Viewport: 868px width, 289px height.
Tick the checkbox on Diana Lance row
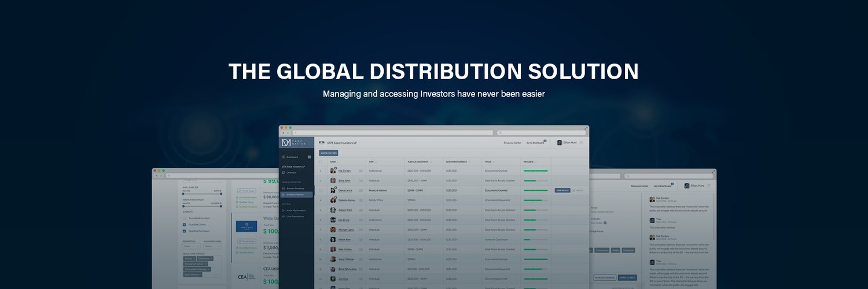pos(321,190)
